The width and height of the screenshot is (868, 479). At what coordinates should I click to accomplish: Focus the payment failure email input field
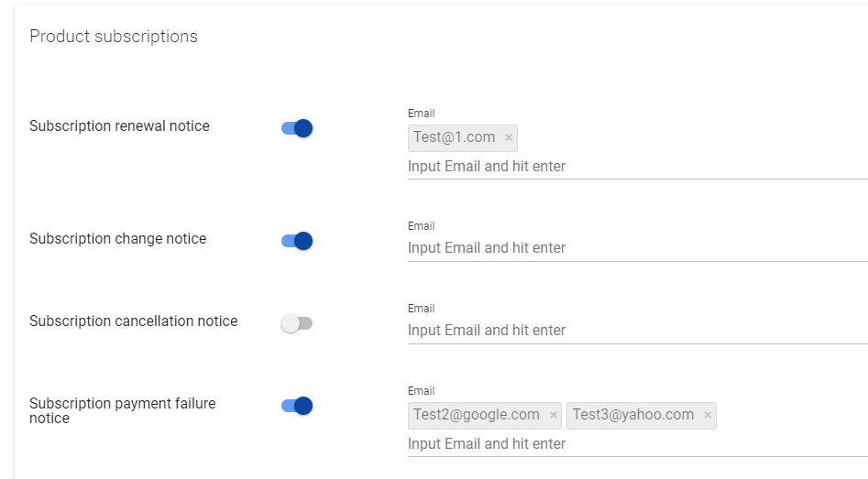click(x=638, y=444)
